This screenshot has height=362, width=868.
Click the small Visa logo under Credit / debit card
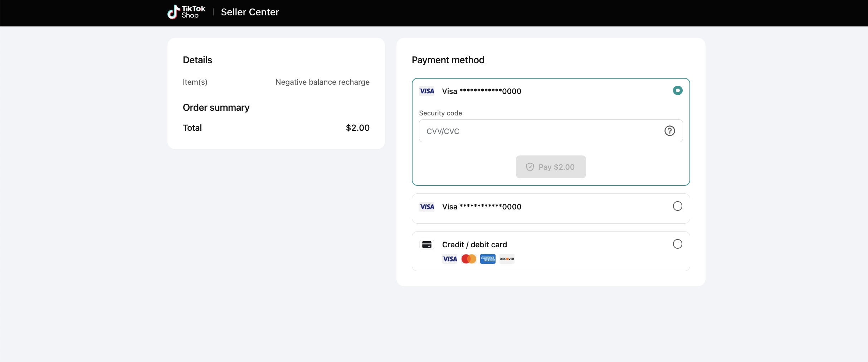point(450,259)
